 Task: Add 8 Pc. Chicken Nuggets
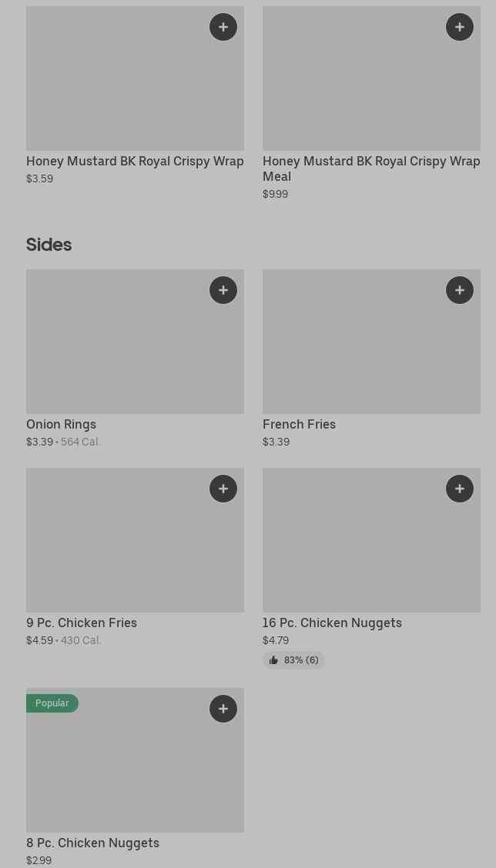pos(223,709)
